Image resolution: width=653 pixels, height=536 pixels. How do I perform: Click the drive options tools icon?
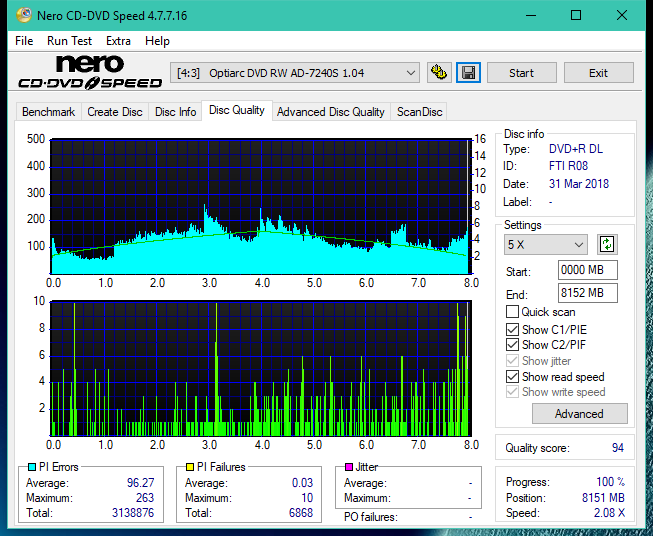click(439, 73)
